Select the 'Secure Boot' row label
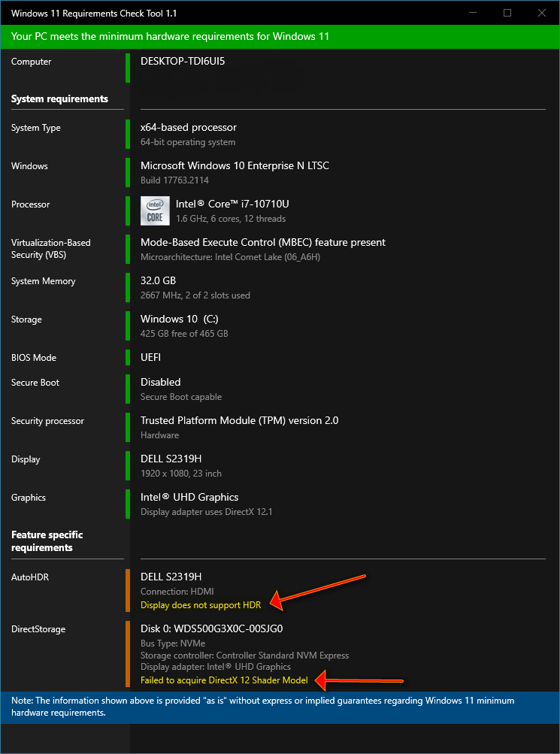Image resolution: width=560 pixels, height=754 pixels. [x=35, y=383]
